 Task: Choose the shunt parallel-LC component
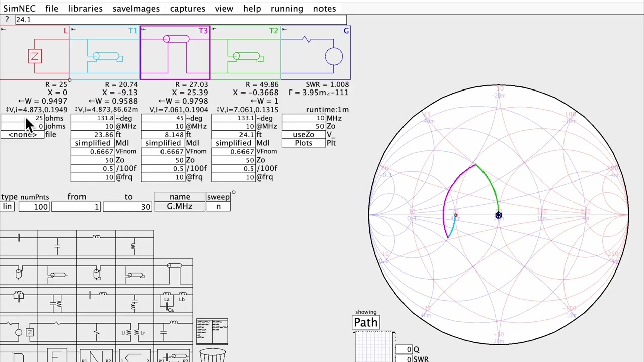coord(57,299)
